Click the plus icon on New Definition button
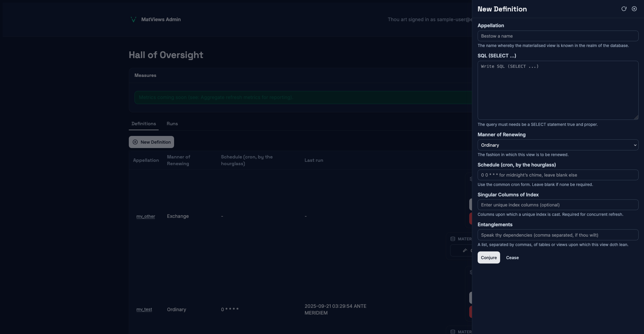The width and height of the screenshot is (644, 334). click(135, 142)
